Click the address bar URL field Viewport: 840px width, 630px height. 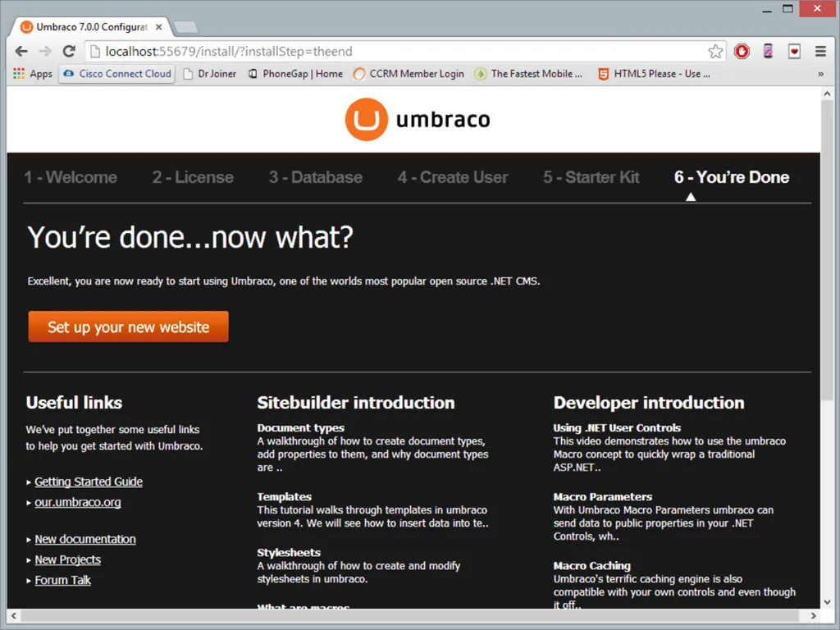[394, 52]
